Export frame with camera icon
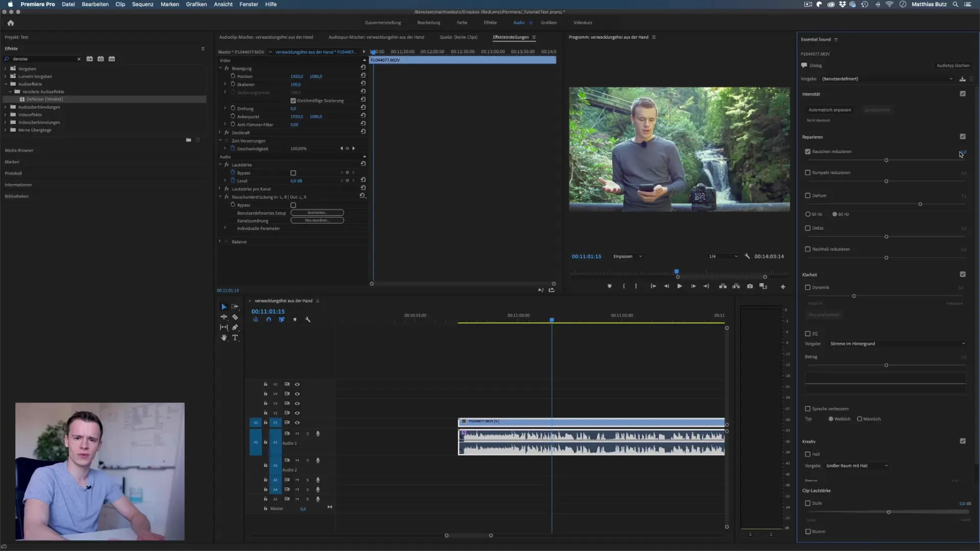 pyautogui.click(x=750, y=286)
